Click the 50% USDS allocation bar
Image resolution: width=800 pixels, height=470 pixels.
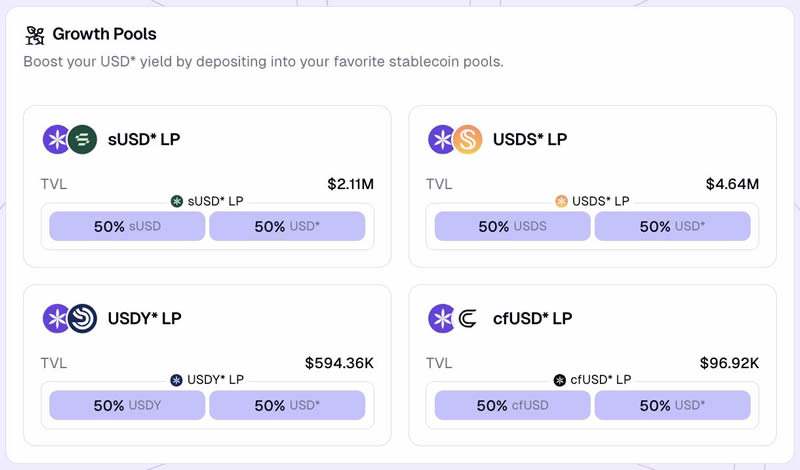[512, 226]
